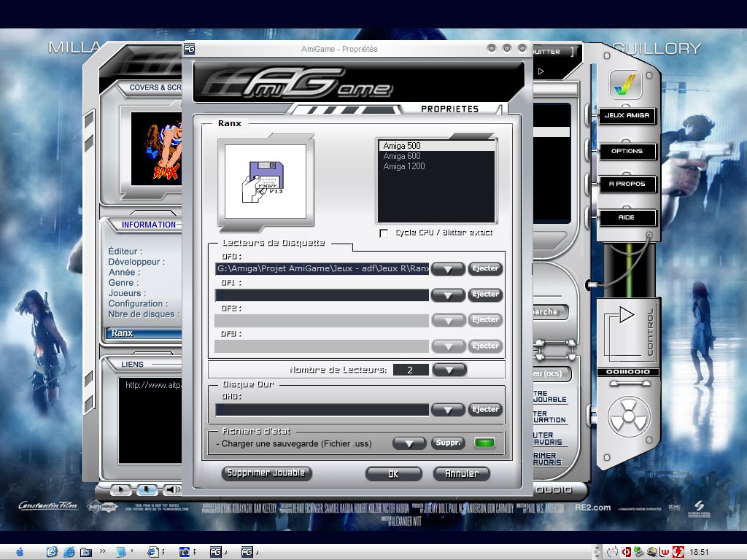Expand quick launch overflow chevron

tap(102, 551)
